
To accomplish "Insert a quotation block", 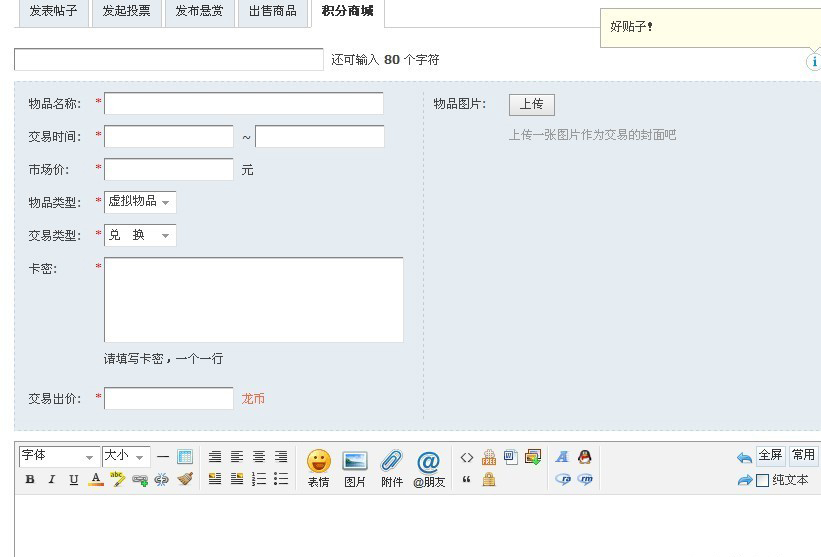I will click(x=467, y=479).
